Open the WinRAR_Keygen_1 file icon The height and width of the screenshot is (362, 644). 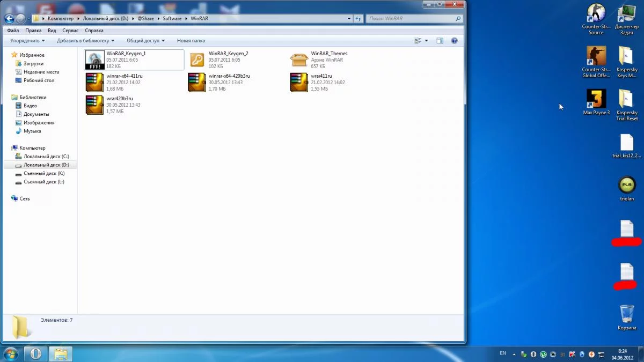coord(95,60)
